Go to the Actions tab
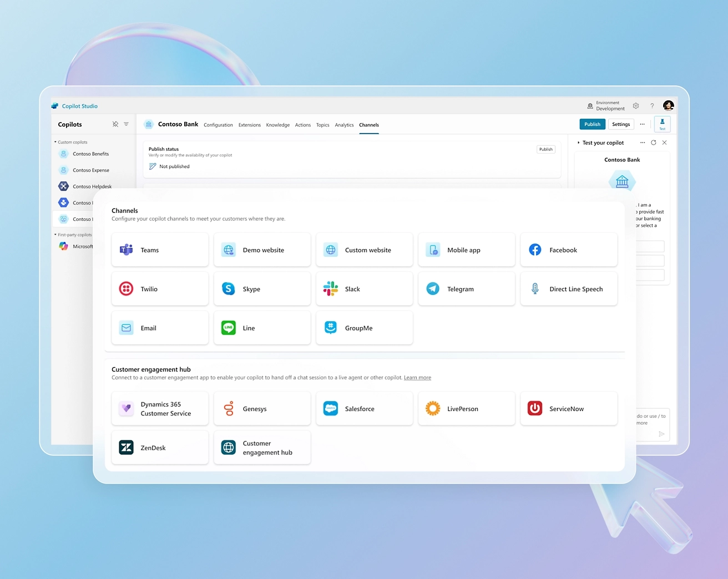Screen dimensions: 728x579 pyautogui.click(x=303, y=125)
